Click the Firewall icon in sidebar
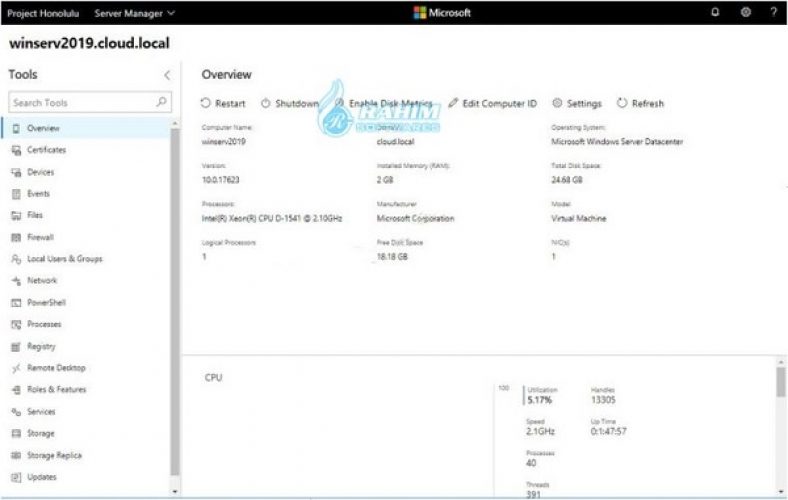Screen dimensions: 788x500 pyautogui.click(x=16, y=237)
